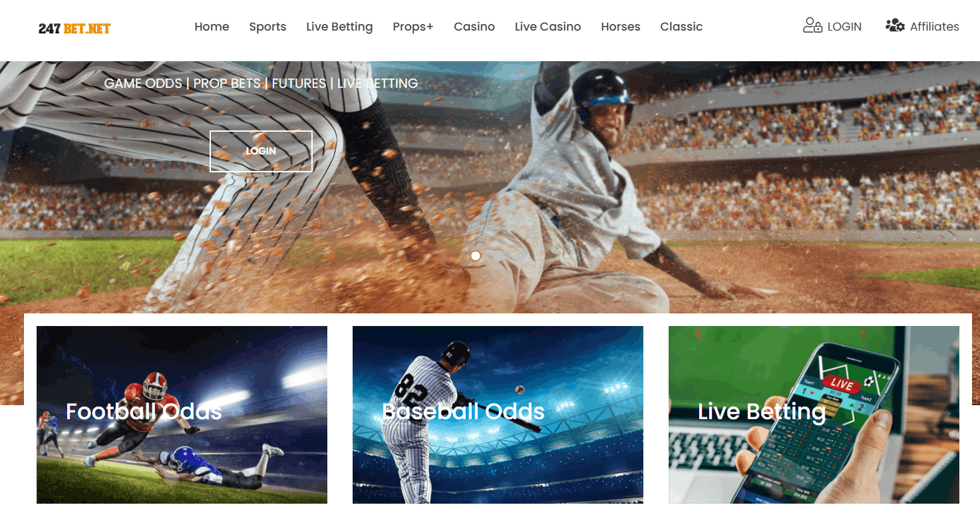Image resolution: width=980 pixels, height=507 pixels.
Task: Open the Live Casino menu item
Action: tap(548, 27)
